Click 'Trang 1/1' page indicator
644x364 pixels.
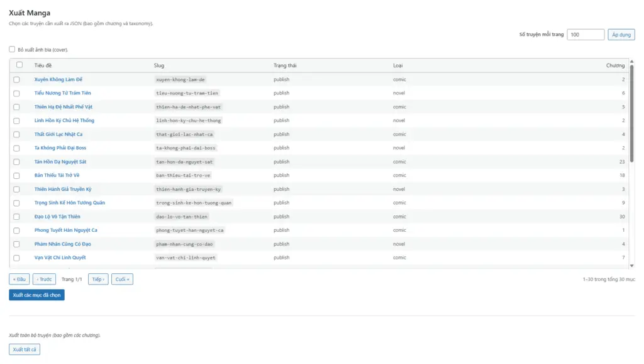[x=72, y=279]
